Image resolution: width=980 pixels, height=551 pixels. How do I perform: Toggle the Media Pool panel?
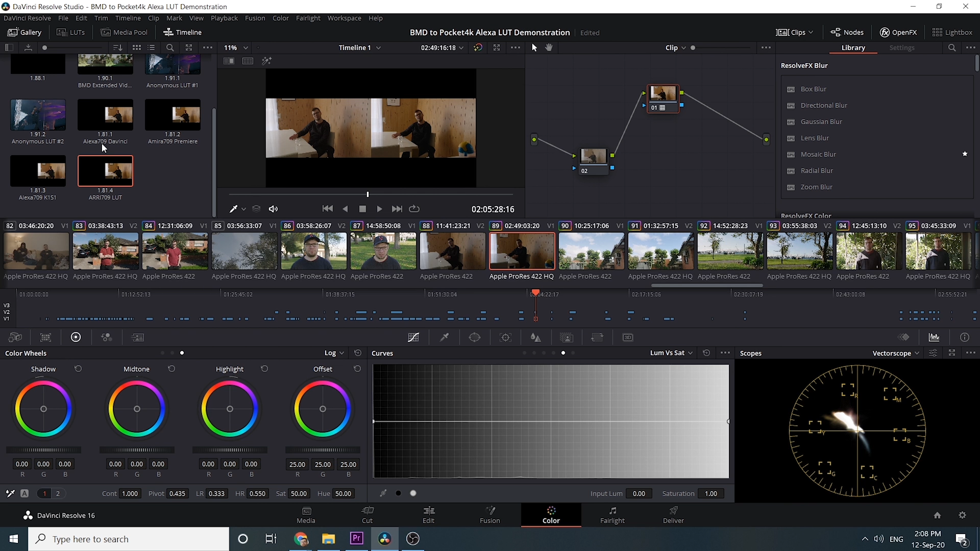124,32
